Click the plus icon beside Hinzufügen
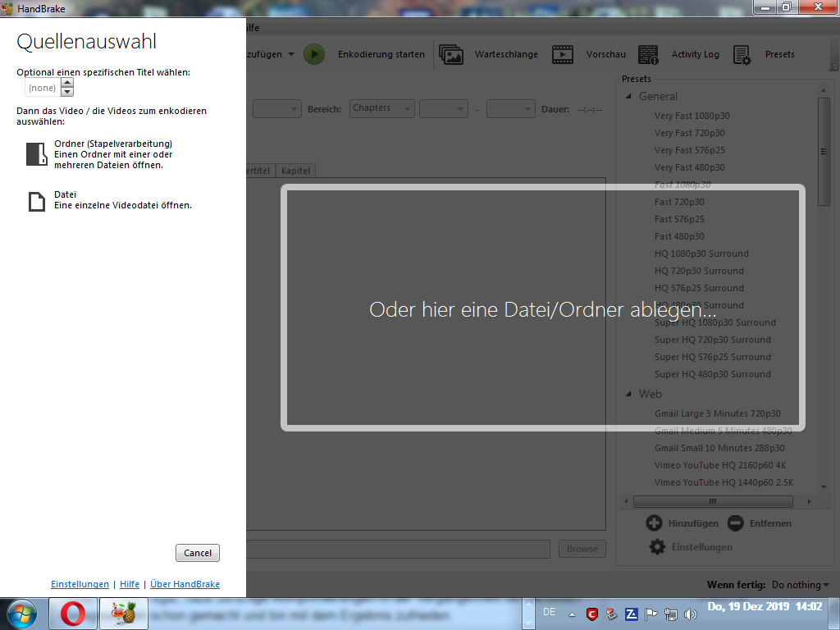Image resolution: width=840 pixels, height=630 pixels. [654, 523]
